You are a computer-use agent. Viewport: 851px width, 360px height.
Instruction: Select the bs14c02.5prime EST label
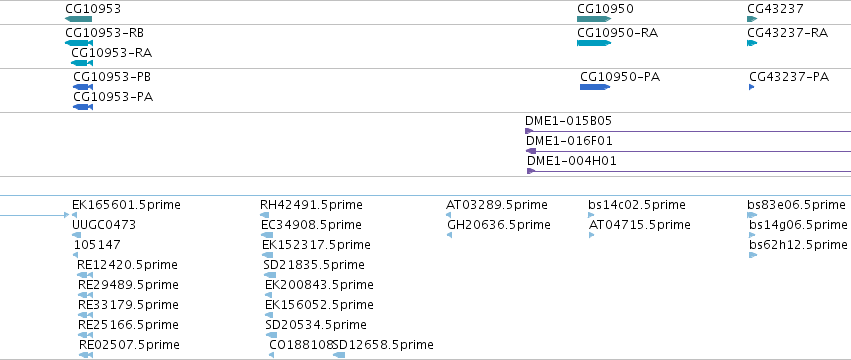point(637,205)
